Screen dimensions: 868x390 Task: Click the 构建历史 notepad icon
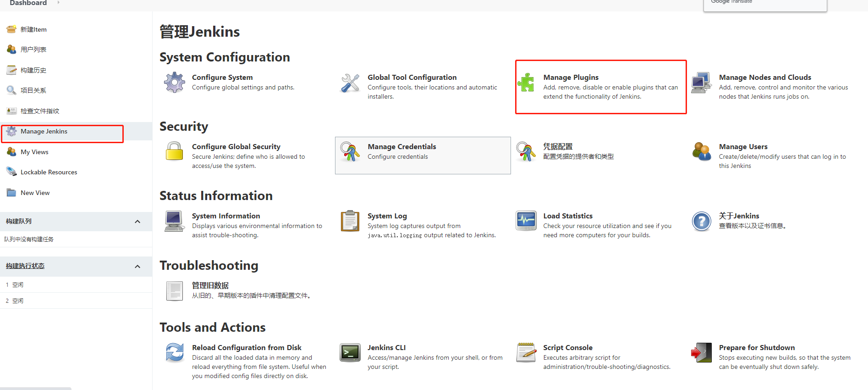pyautogui.click(x=11, y=70)
